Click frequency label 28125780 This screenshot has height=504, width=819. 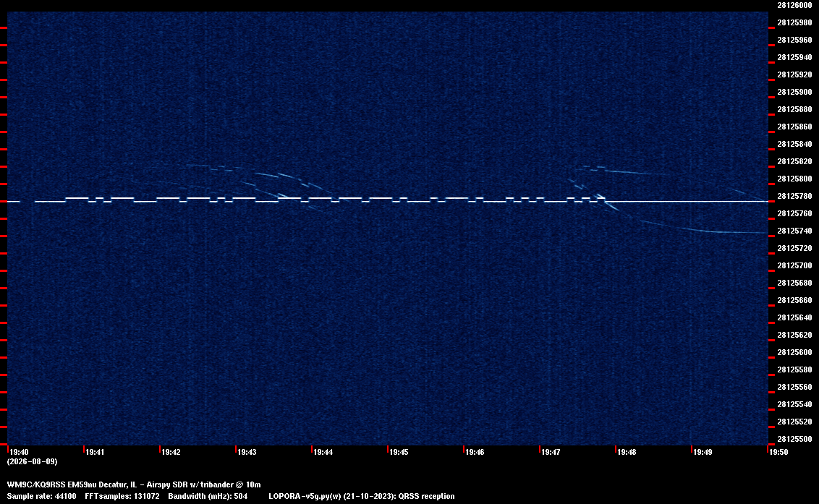point(794,196)
